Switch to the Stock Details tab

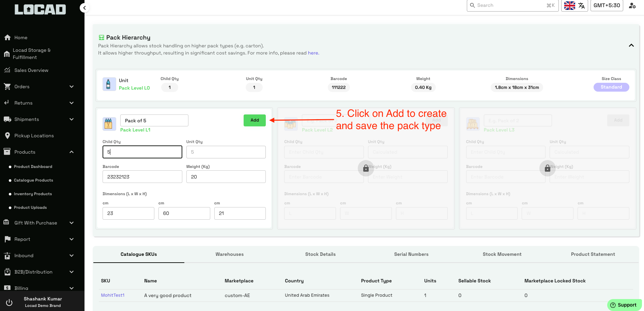pyautogui.click(x=320, y=254)
